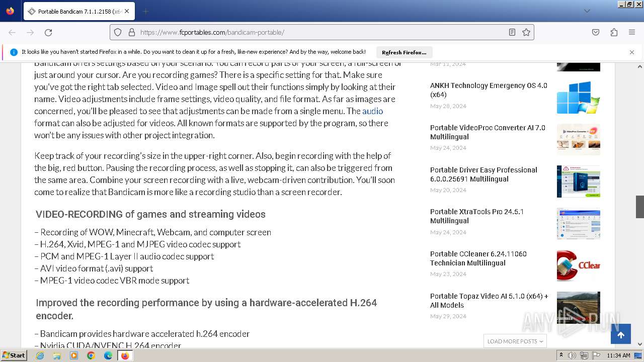Click the Topaz Video AI thumbnail

pyautogui.click(x=579, y=308)
